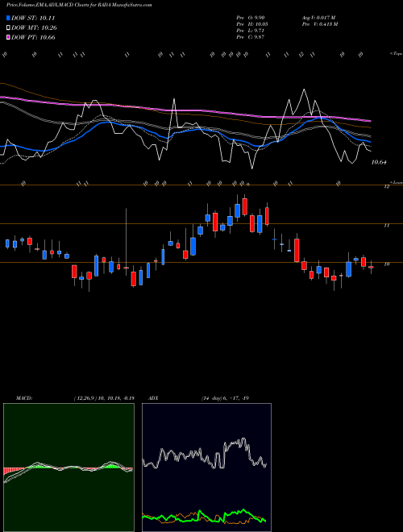This screenshot has width=403, height=532.
Task: Click the blue DOW ST legend swatch
Action: coord(8,18)
